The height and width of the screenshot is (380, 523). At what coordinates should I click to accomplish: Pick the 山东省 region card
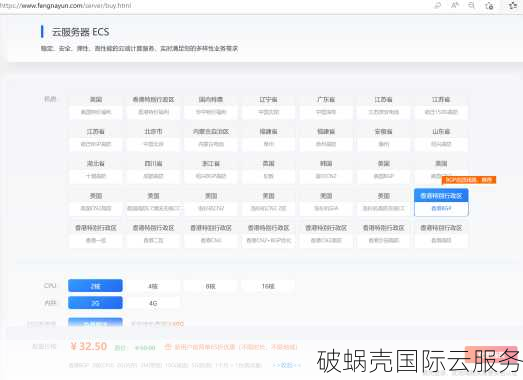[441, 138]
